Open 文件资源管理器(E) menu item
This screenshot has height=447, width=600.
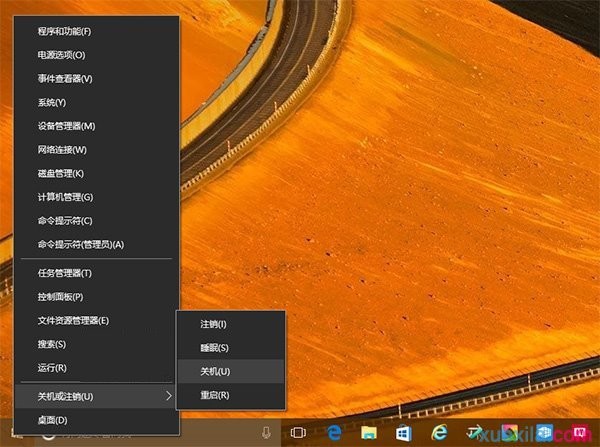click(73, 320)
